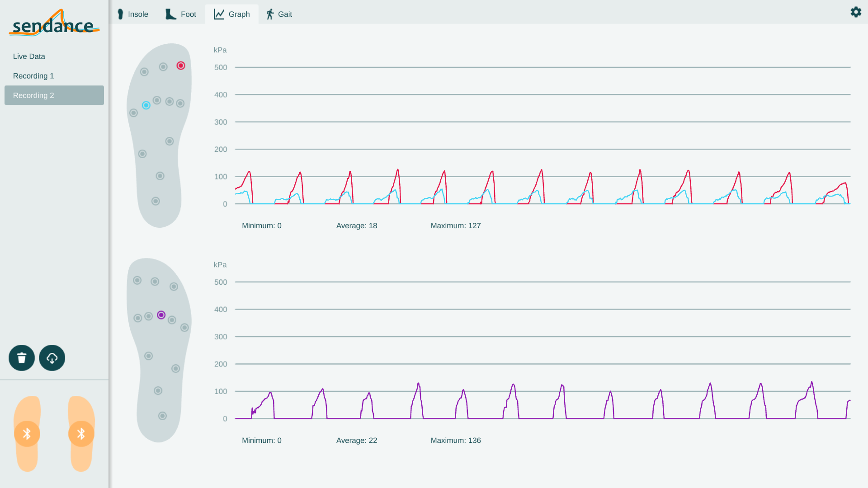Click Average: 18 value of top graph
Image resolution: width=868 pixels, height=488 pixels.
(x=357, y=225)
